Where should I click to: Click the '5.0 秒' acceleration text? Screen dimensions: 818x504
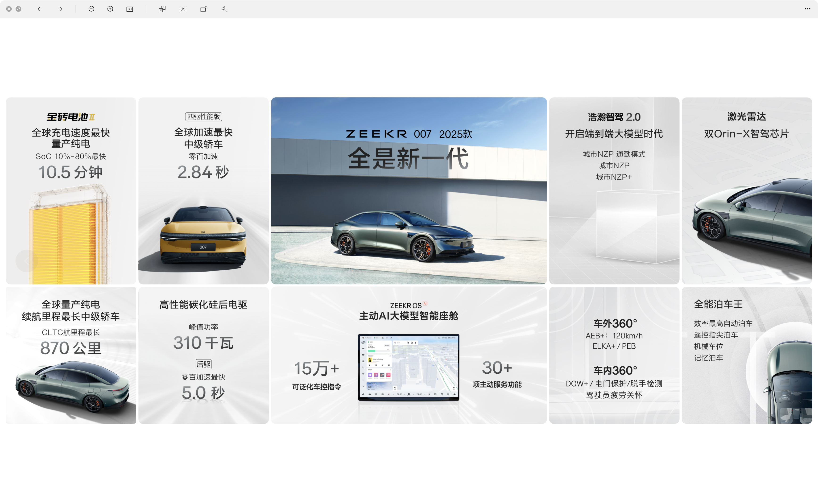tap(203, 393)
